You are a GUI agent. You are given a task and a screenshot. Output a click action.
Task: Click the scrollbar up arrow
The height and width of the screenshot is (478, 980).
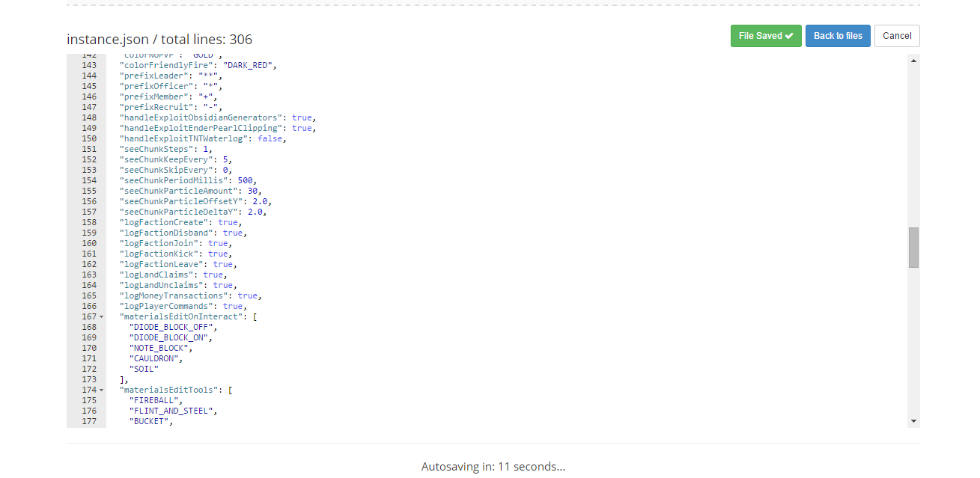click(x=913, y=61)
